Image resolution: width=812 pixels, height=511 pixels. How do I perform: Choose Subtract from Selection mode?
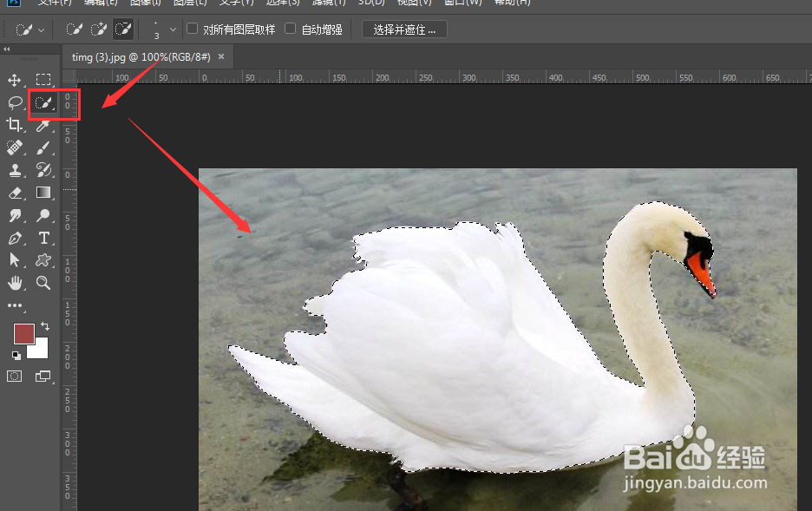point(123,29)
